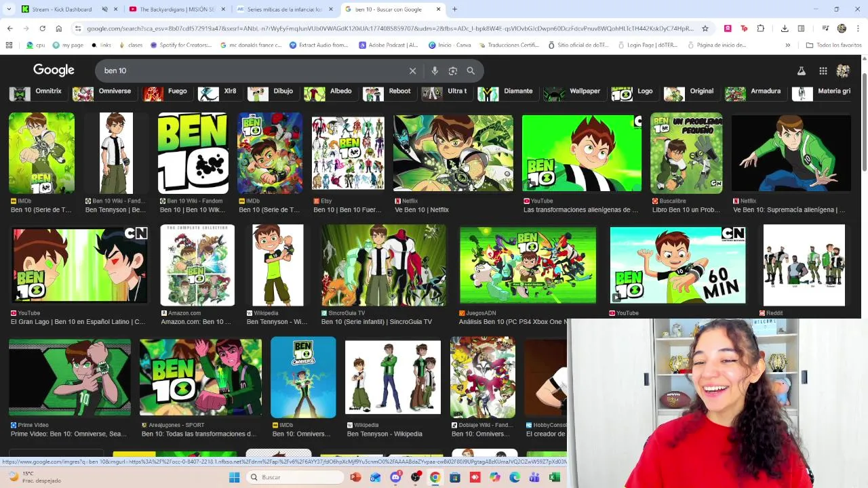Screen dimensions: 868x488
Task: Open Amazon.com: Ben 10 result link
Action: 196,322
